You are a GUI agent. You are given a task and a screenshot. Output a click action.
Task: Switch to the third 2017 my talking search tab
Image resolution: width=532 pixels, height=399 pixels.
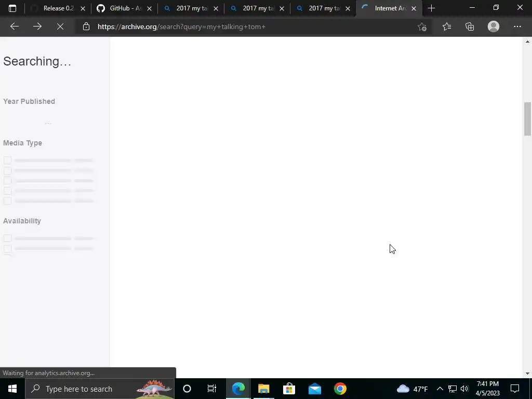[323, 8]
